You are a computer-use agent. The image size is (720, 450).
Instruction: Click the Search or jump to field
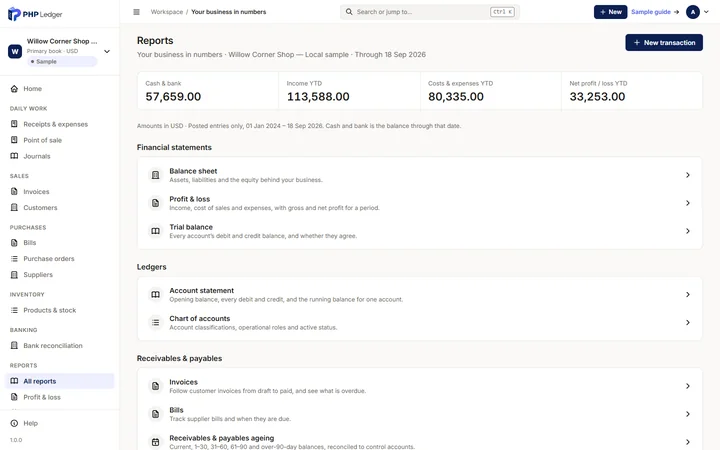click(430, 12)
